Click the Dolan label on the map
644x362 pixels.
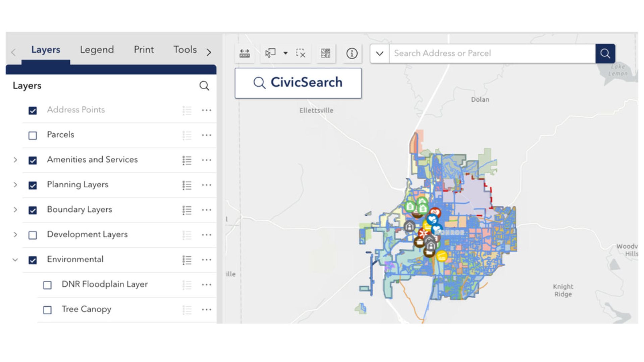(x=480, y=100)
